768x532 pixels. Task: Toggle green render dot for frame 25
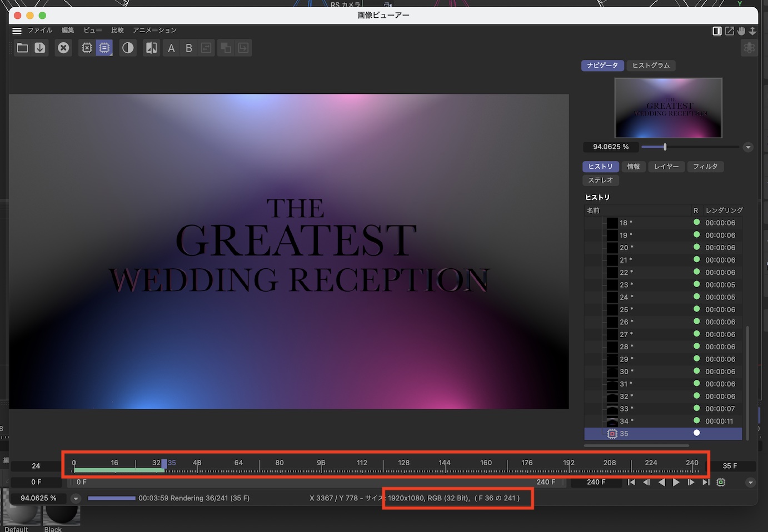696,309
